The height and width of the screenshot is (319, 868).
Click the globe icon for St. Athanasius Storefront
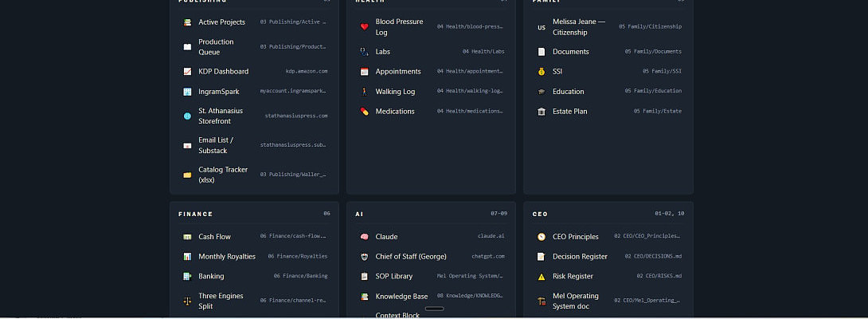[187, 116]
